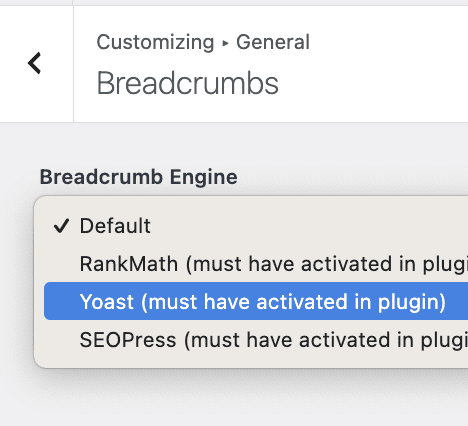Click the checkmark beside Default

point(61,226)
